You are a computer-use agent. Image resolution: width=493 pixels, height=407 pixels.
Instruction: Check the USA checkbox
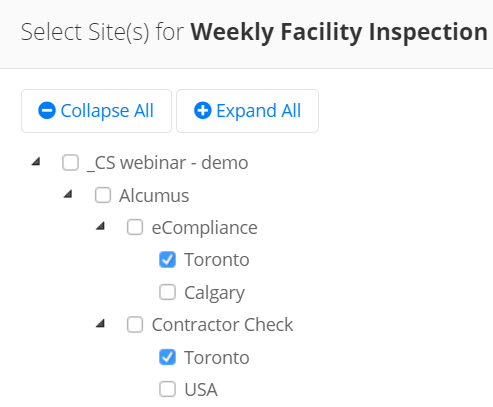pos(167,389)
